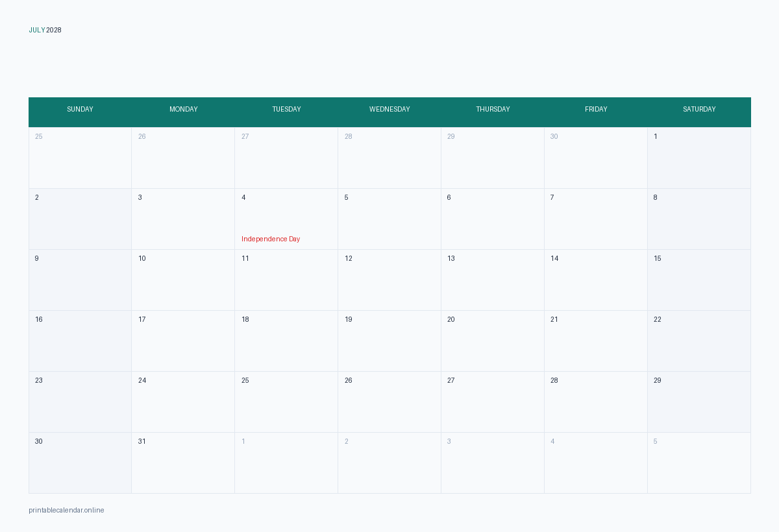Choose the date 14
The height and width of the screenshot is (532, 779).
point(596,280)
